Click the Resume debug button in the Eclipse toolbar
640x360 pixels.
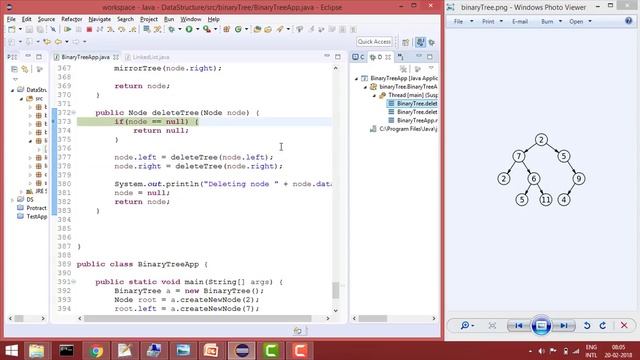67,29
